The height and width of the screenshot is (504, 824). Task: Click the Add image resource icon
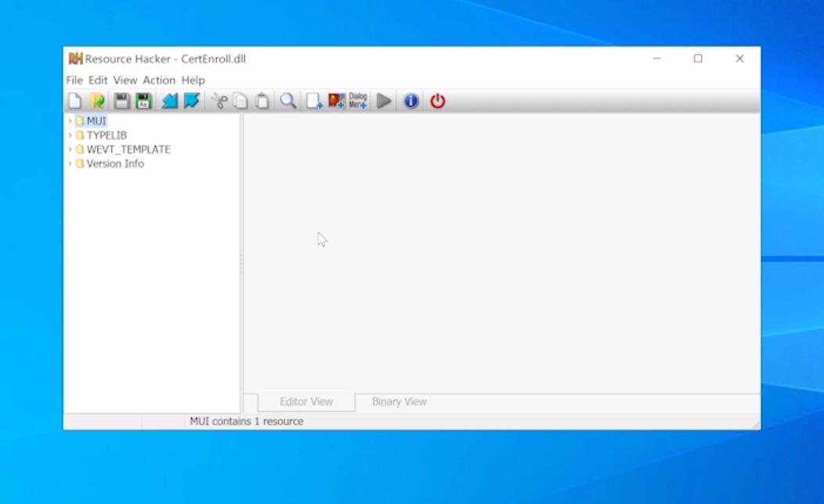[336, 101]
